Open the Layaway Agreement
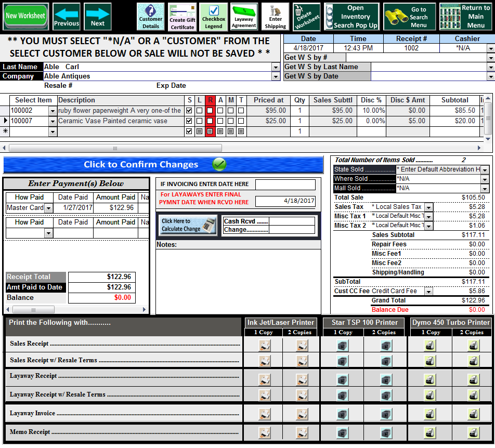Image resolution: width=495 pixels, height=448 pixels. click(244, 17)
